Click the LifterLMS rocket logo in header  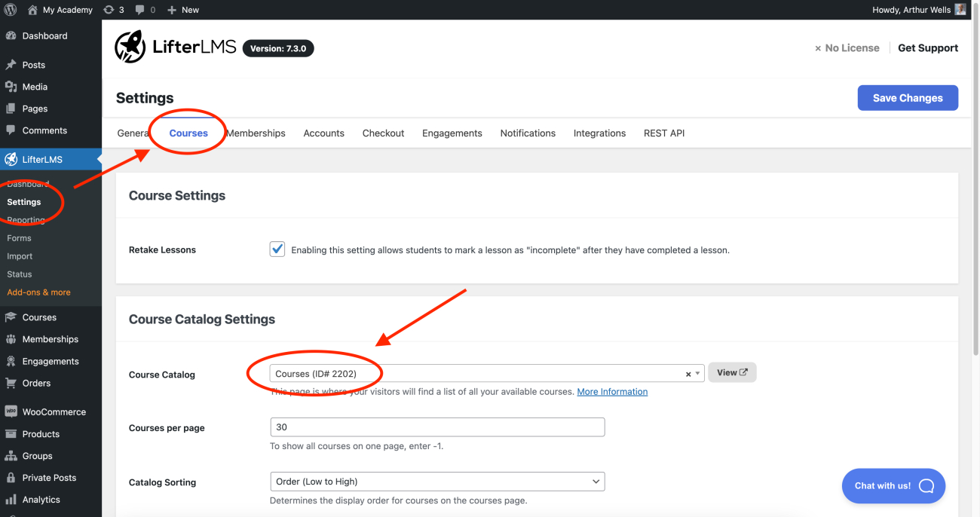[x=130, y=47]
